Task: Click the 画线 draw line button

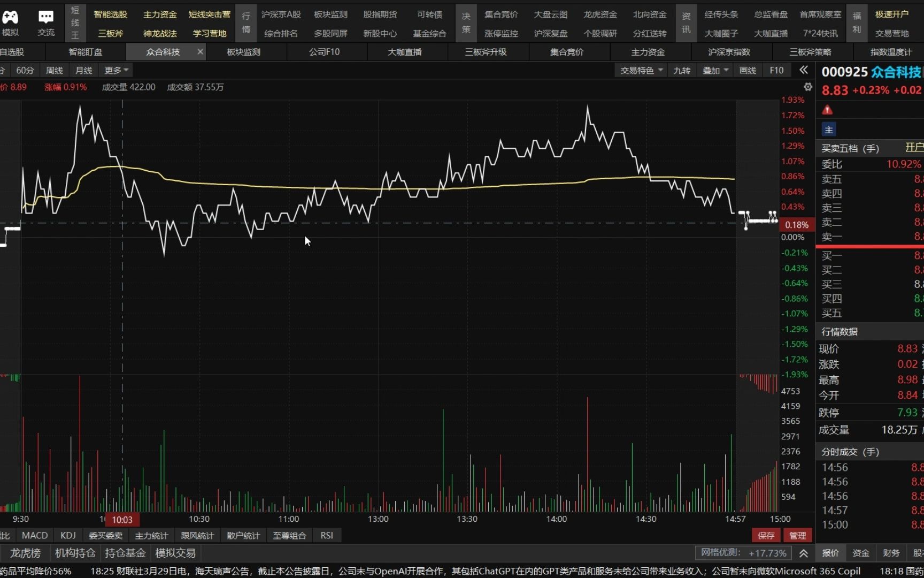Action: (x=748, y=70)
